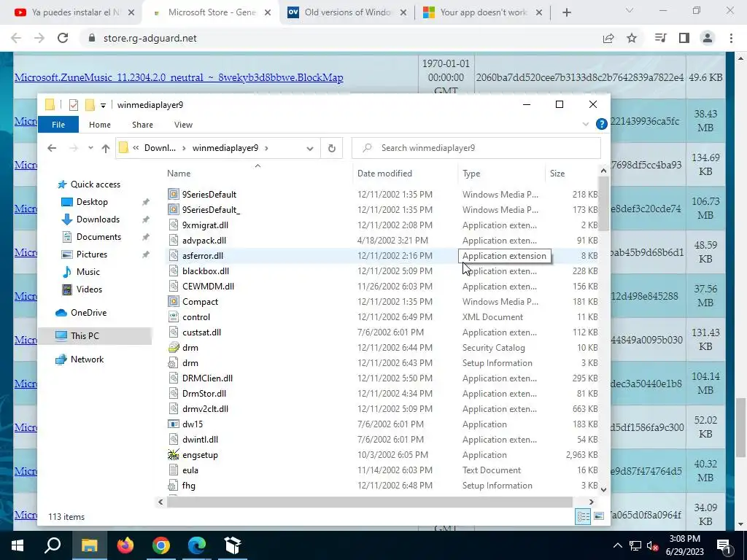747x560 pixels.
Task: Expand the Chrome tab search arrow
Action: 629,10
